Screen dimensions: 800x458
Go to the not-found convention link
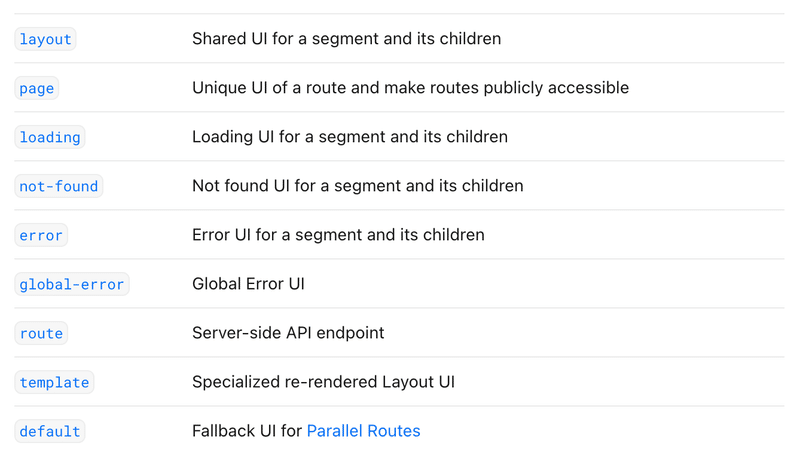59,186
